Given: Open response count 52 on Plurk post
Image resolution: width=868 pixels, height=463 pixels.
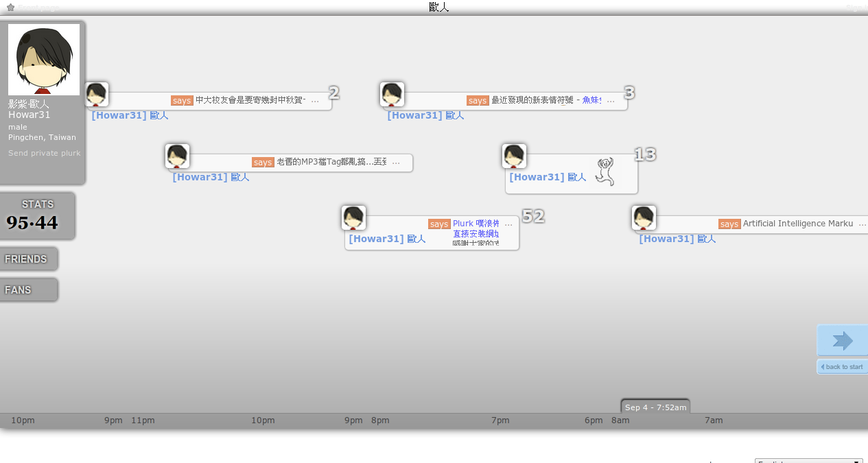Looking at the screenshot, I should pos(533,217).
